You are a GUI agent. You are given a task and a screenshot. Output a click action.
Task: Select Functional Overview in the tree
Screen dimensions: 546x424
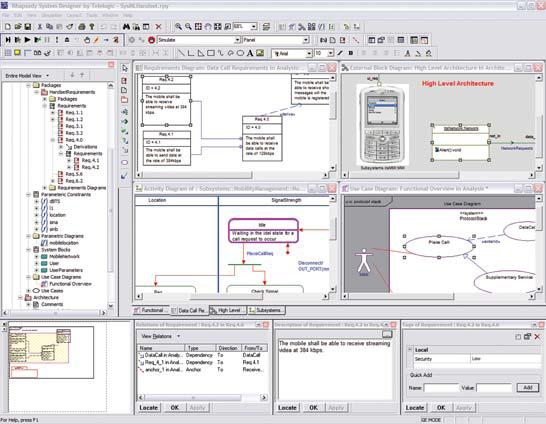coord(70,284)
